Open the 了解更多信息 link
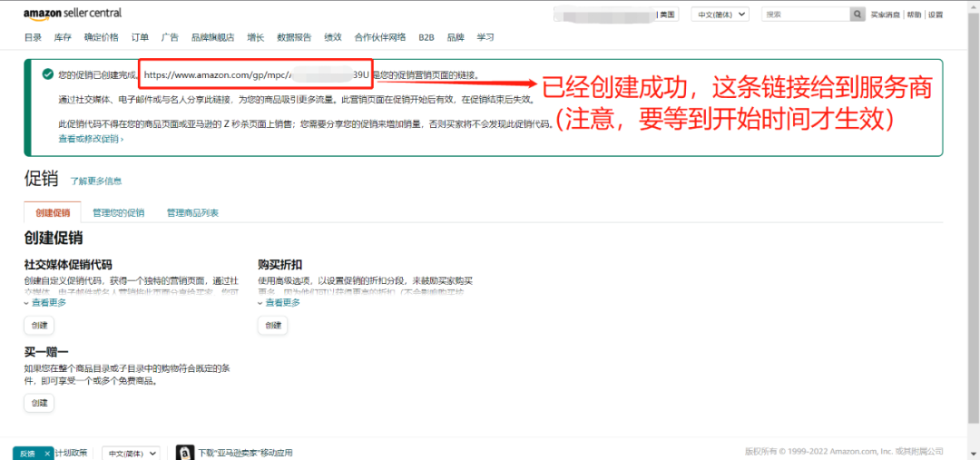This screenshot has height=460, width=980. [x=95, y=181]
